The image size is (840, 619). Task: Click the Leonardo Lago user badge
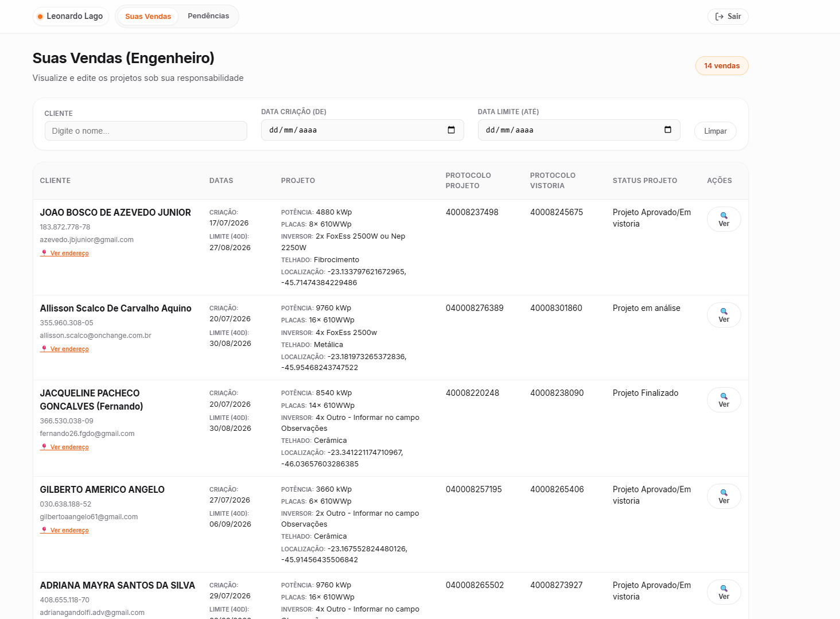(x=71, y=17)
